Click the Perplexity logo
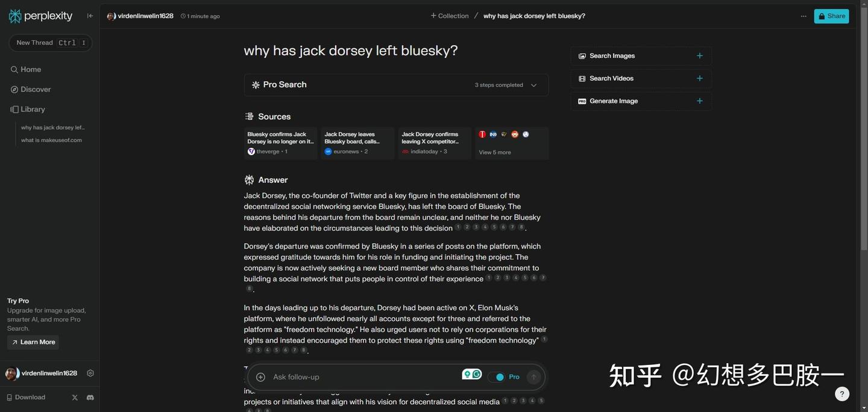Image resolution: width=868 pixels, height=412 pixels. pyautogui.click(x=40, y=16)
